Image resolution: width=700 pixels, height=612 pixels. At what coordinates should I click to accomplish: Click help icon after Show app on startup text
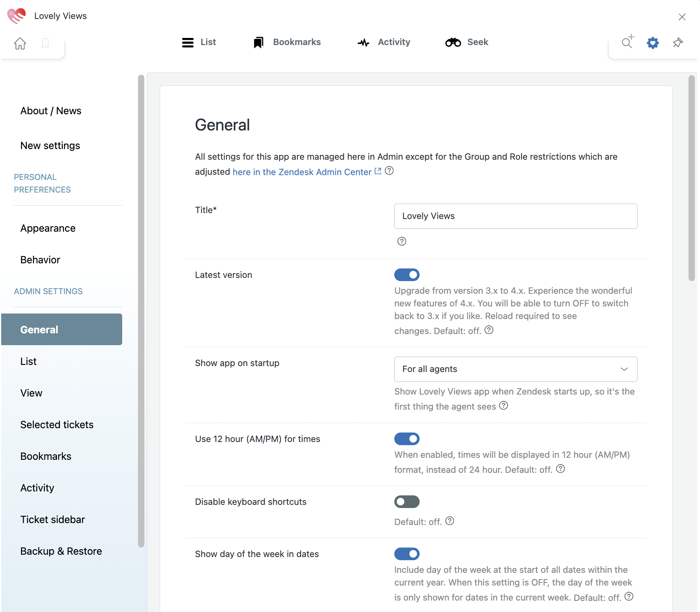point(503,405)
